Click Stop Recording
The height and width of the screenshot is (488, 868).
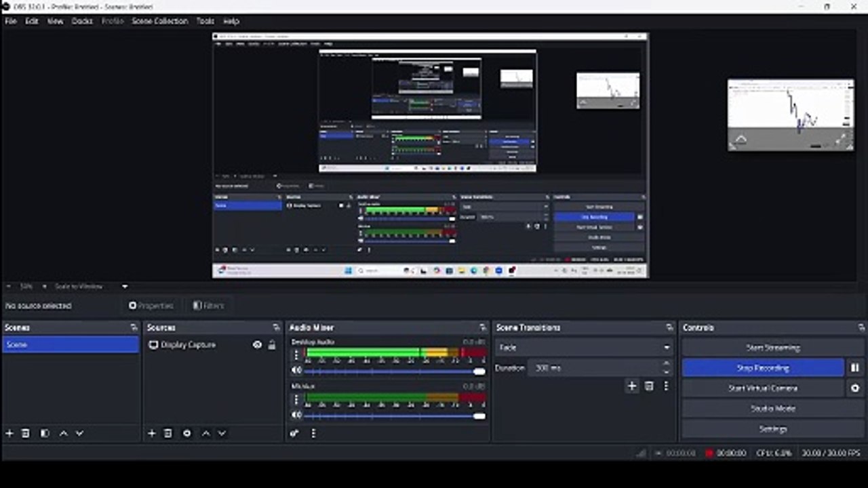click(x=763, y=368)
